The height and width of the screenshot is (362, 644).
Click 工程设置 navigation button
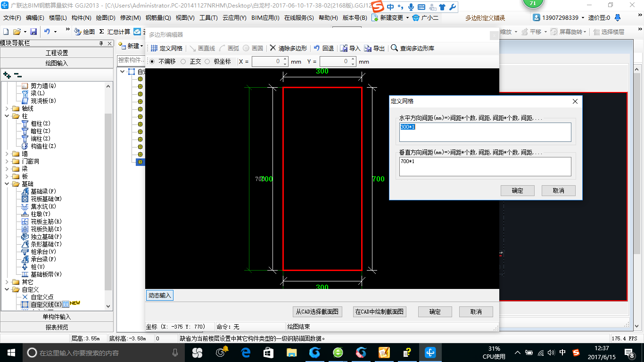point(57,53)
